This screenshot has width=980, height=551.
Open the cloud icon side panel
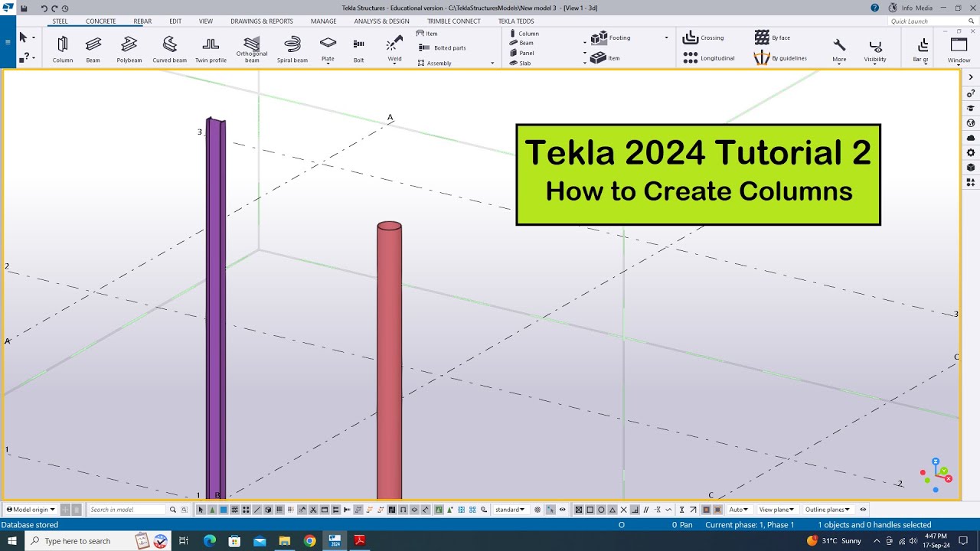[x=971, y=138]
